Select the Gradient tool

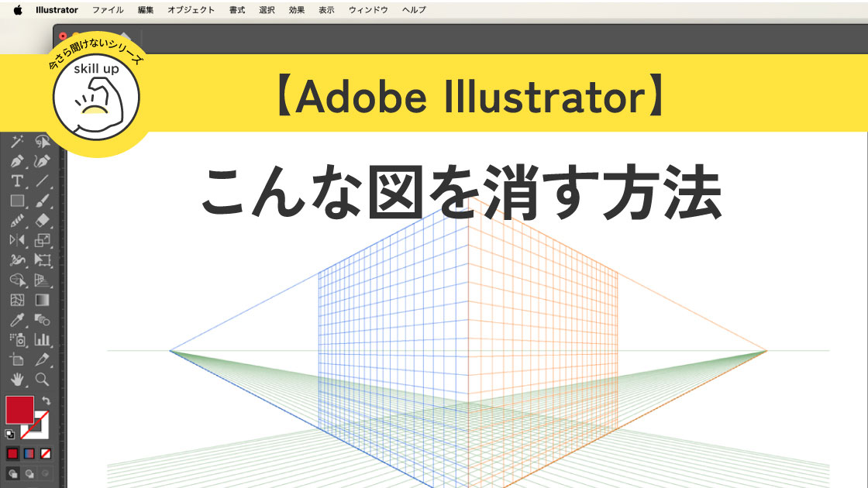43,300
